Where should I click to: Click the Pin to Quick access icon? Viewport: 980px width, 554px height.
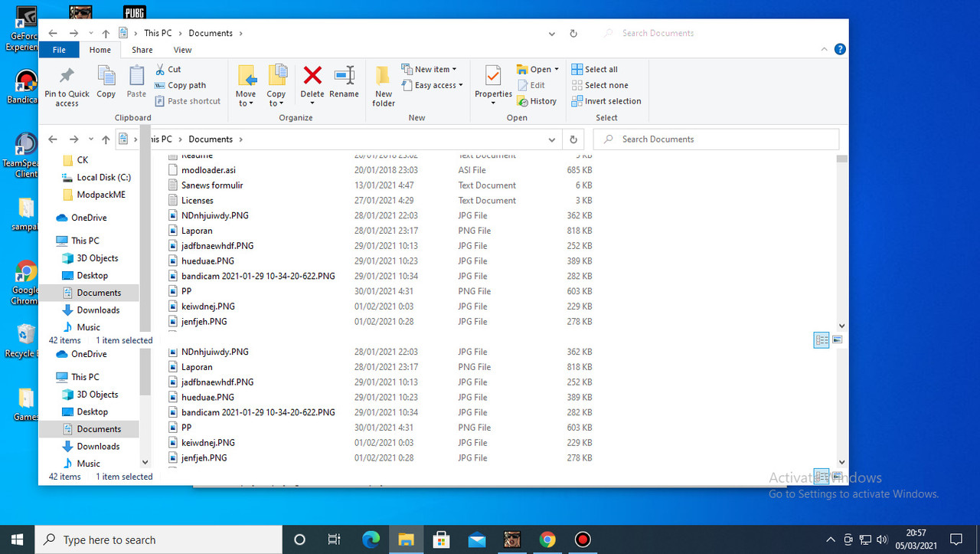(67, 76)
